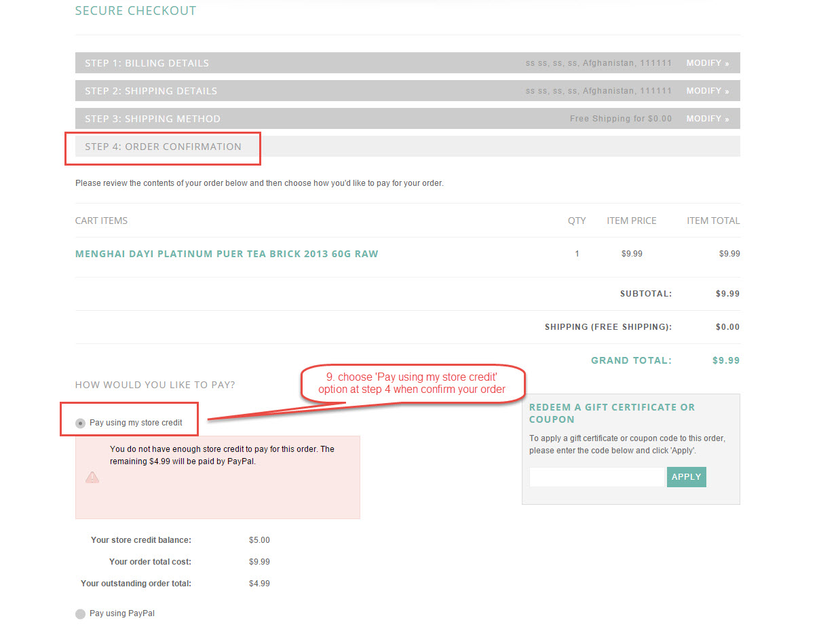Click Modify on the Shipping Details step
Screen dimensions: 819x644
707,91
